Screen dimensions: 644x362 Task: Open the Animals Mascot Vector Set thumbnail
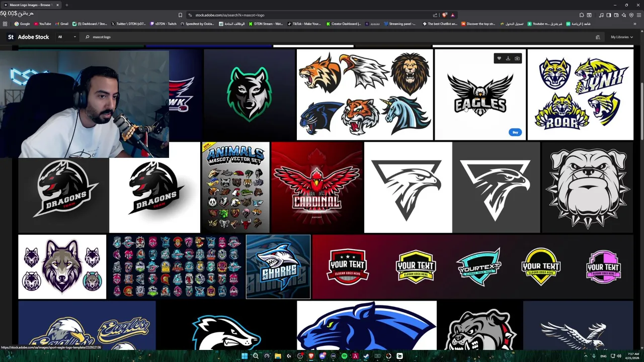[x=235, y=188]
